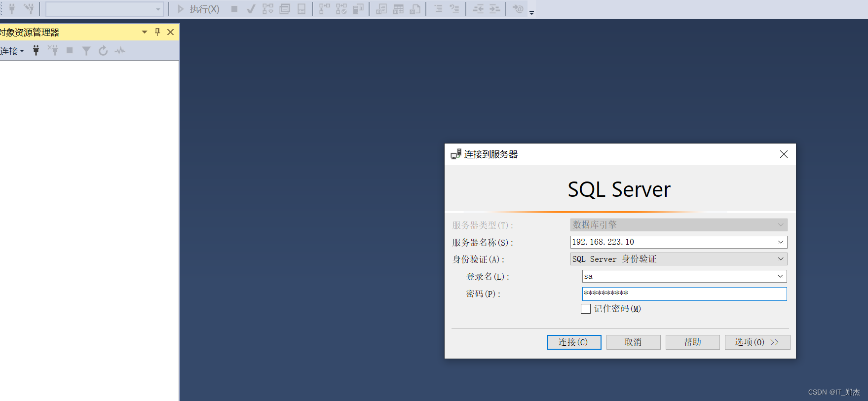Enable the 记住密码(M) checkbox
Screen dimensions: 868x401
click(586, 309)
